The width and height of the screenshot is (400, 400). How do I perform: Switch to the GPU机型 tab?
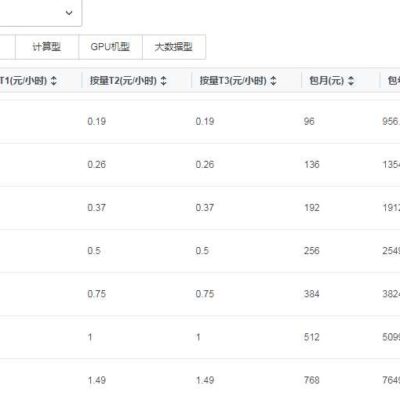point(110,47)
